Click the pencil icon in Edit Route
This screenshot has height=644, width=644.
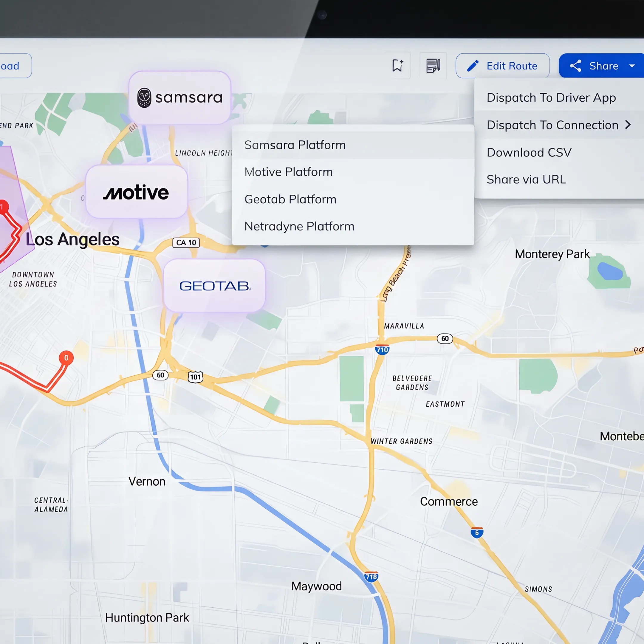pyautogui.click(x=473, y=66)
